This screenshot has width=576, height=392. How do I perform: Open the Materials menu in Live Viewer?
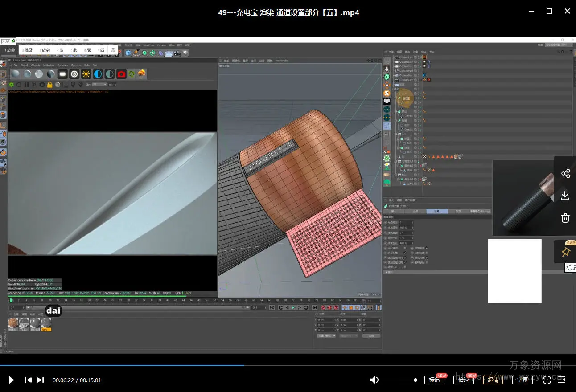click(49, 65)
